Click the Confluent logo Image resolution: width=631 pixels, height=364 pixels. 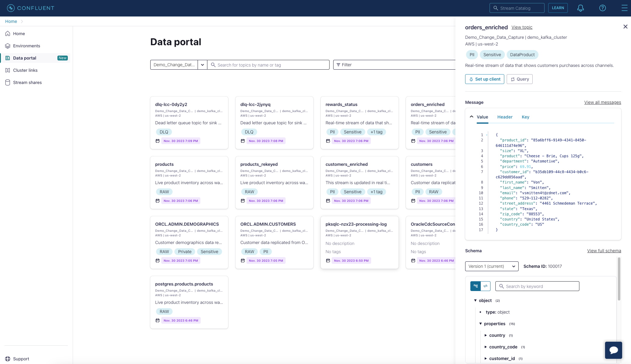click(31, 8)
